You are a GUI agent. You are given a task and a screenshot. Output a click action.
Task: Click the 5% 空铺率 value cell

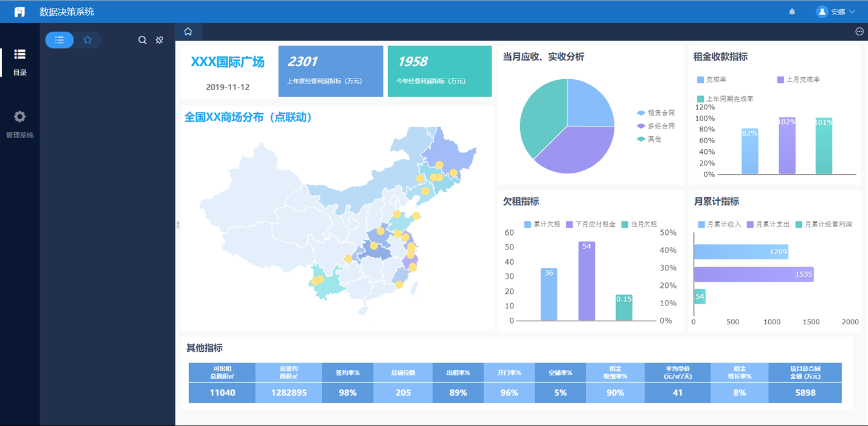click(560, 393)
